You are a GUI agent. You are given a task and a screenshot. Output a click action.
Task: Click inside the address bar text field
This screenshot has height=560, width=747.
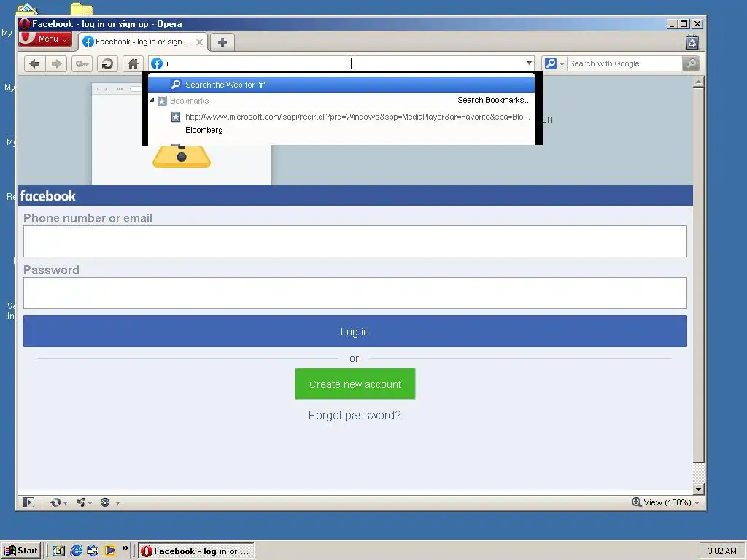[343, 63]
